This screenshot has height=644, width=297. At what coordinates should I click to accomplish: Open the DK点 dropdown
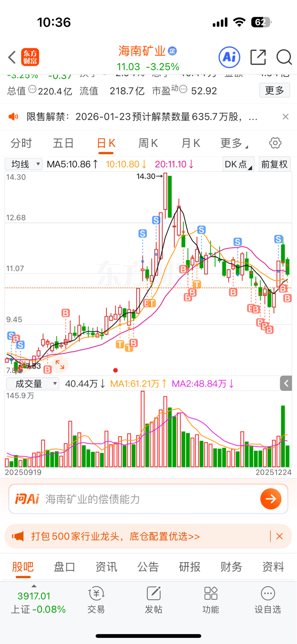[238, 164]
